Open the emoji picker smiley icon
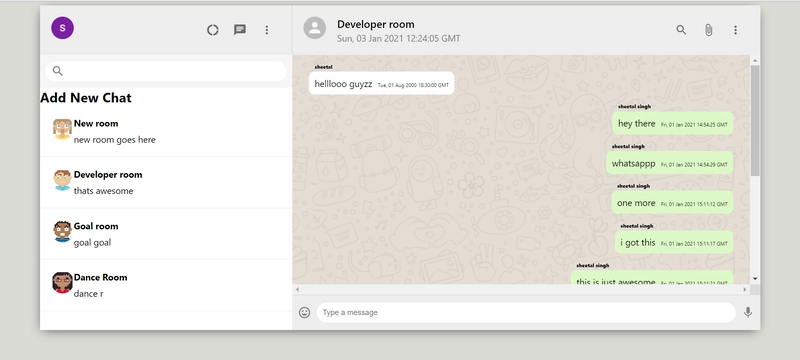800x360 pixels. click(305, 313)
